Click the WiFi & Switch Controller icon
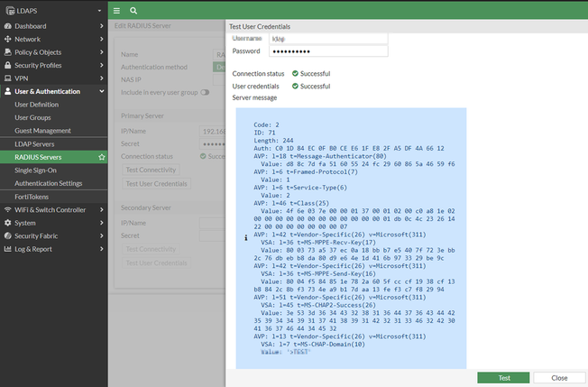 tap(7, 209)
